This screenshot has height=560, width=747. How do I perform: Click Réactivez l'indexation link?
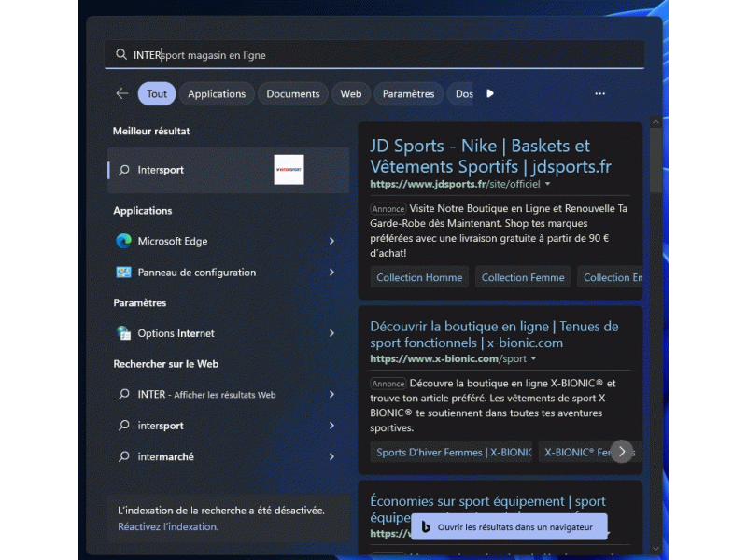pos(168,526)
